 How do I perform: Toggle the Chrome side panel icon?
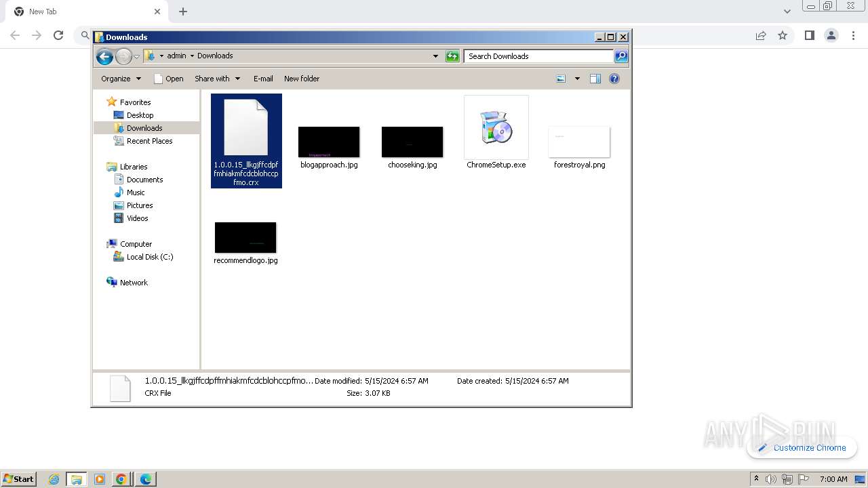tap(809, 35)
